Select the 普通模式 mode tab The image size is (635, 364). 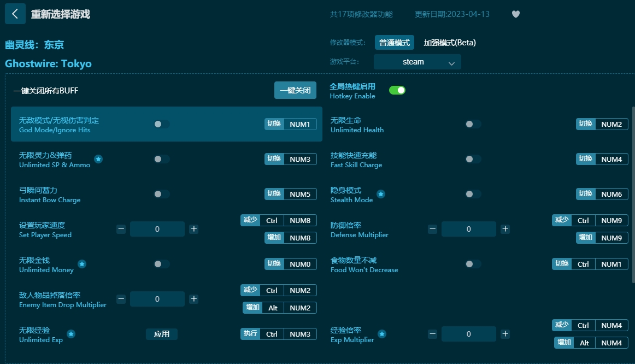394,42
